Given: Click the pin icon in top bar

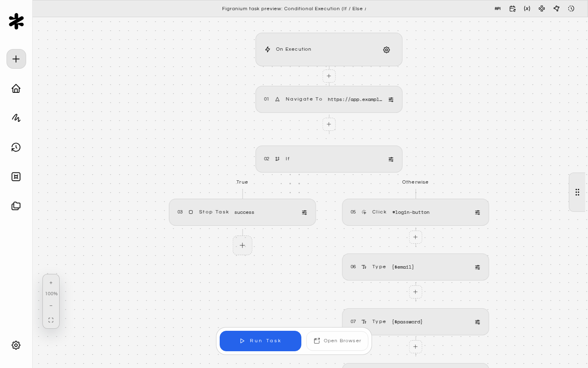Looking at the screenshot, I should [557, 9].
